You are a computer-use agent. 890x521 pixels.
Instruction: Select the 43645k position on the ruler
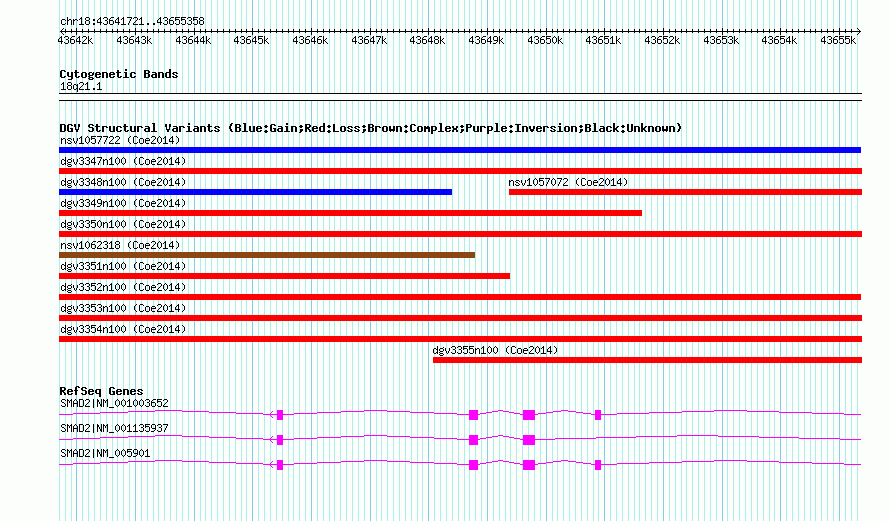251,40
